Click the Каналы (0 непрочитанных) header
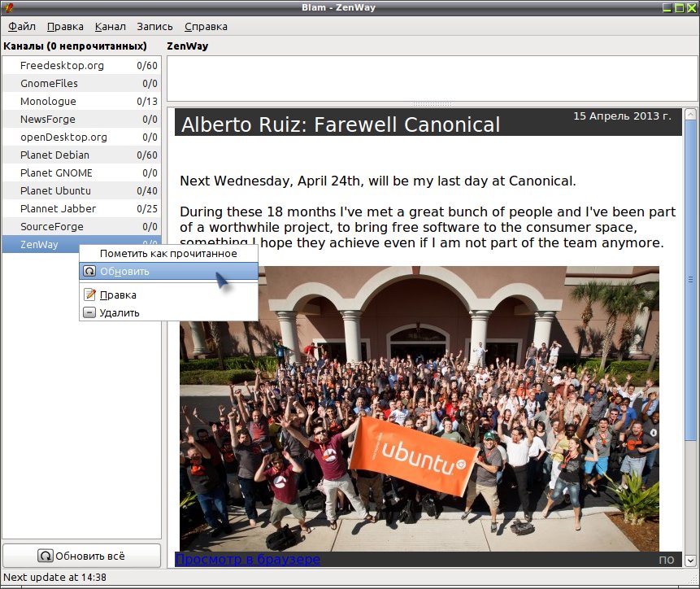Image resolution: width=700 pixels, height=589 pixels. [x=75, y=46]
